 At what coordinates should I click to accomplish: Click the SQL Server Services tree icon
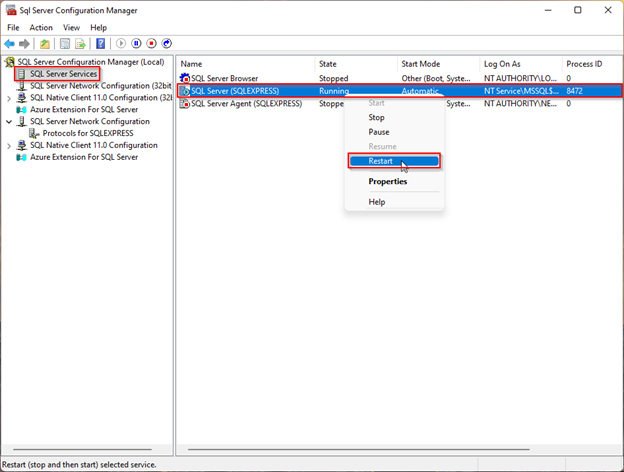click(22, 74)
